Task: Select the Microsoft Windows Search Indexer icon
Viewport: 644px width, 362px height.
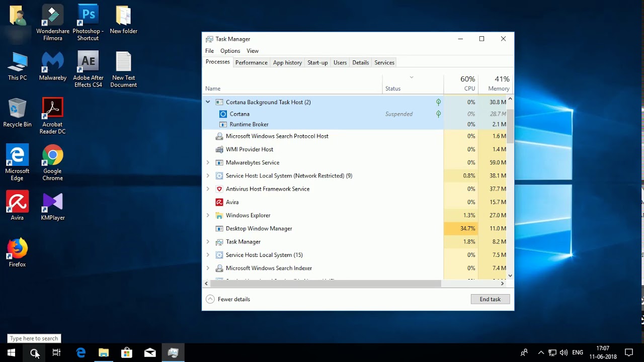Action: pos(219,268)
